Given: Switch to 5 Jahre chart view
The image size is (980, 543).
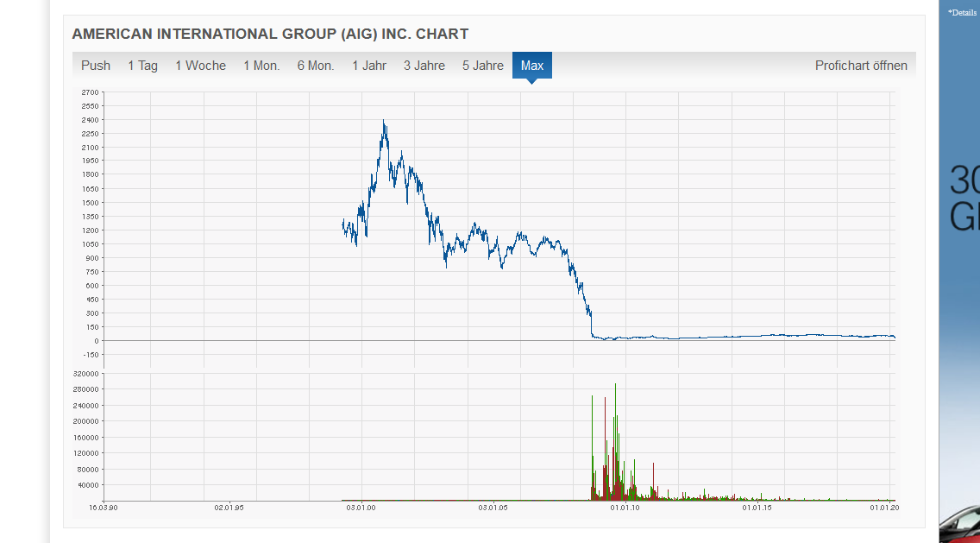Looking at the screenshot, I should [483, 66].
